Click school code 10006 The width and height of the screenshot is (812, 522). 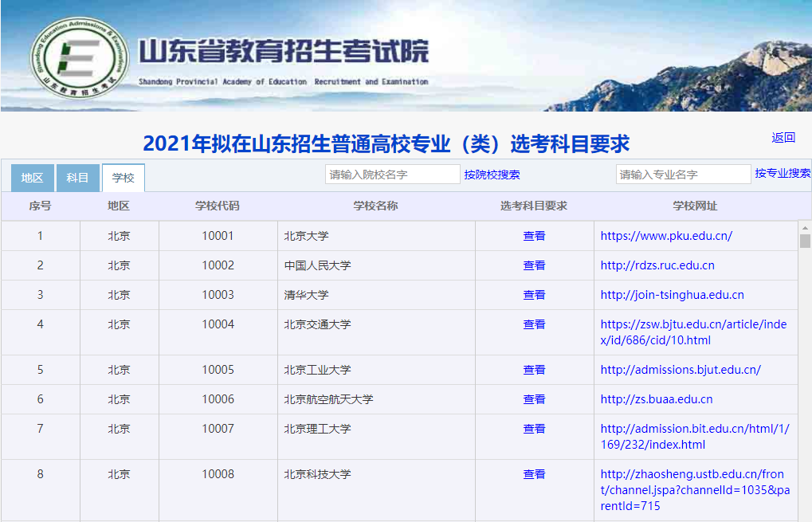(x=218, y=399)
